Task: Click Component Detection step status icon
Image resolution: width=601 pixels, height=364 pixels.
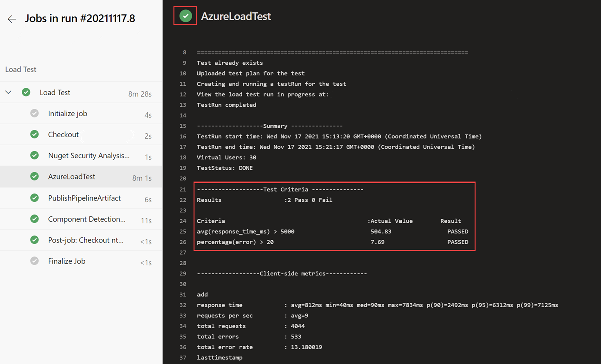Action: coord(34,219)
